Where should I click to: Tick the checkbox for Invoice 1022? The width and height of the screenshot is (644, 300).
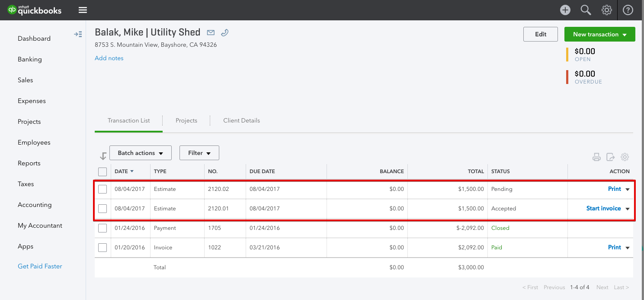(x=103, y=248)
